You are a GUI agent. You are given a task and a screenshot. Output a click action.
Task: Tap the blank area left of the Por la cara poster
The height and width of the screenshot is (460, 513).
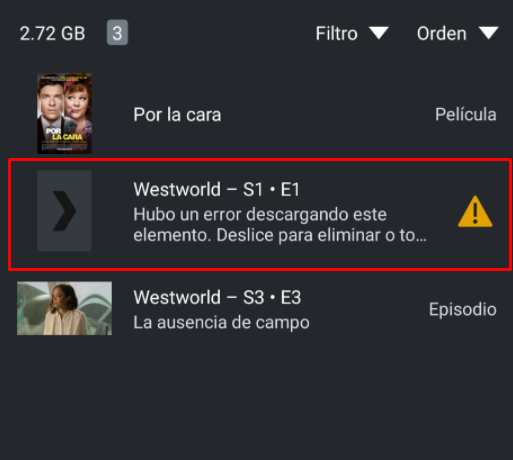click(18, 113)
